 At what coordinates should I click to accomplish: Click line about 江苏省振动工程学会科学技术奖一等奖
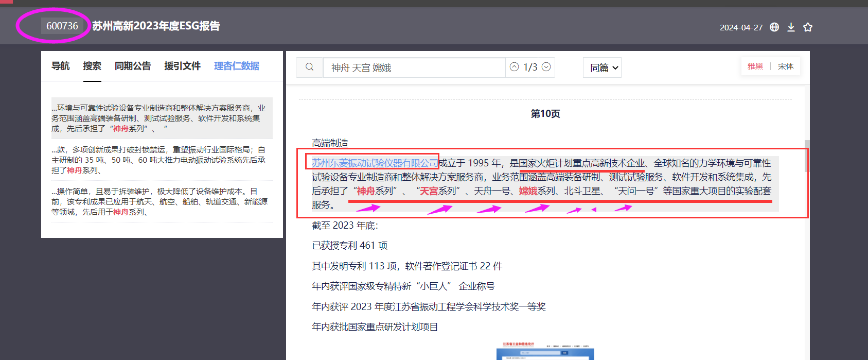point(429,306)
